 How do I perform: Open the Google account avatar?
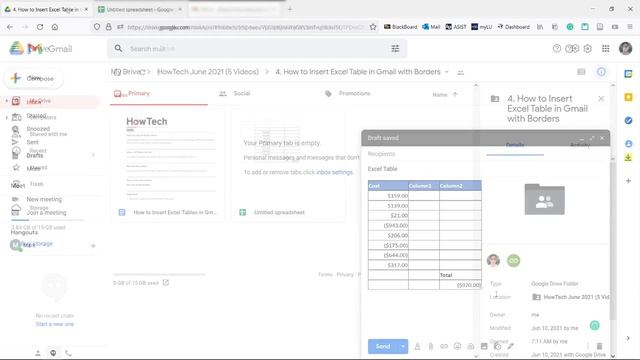pos(625,49)
